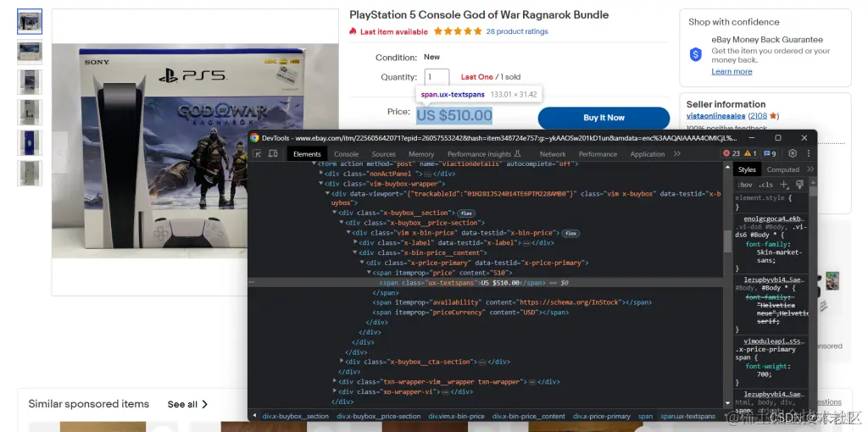Open seller vistaonlinesales profile link
868x432 pixels.
716,116
